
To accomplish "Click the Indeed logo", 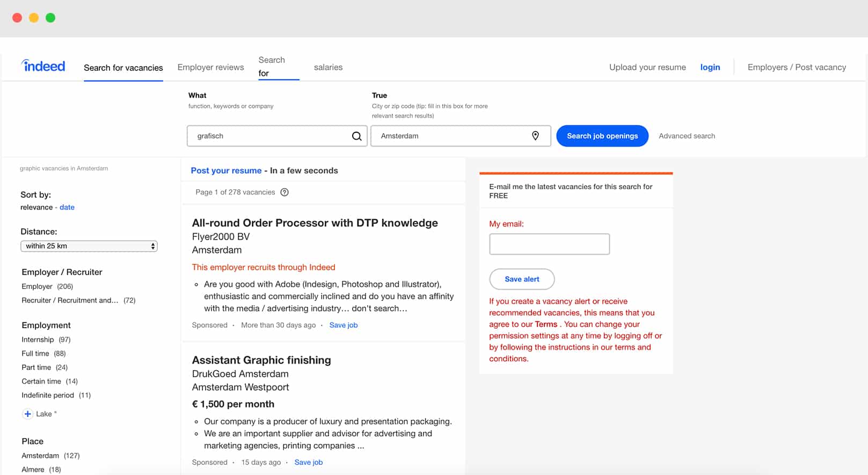I will (43, 66).
